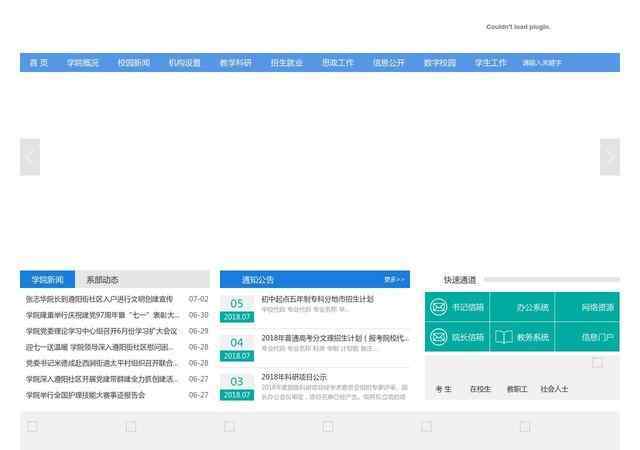Click the 院长信箱 envelope icon
The height and width of the screenshot is (450, 640).
coord(439,337)
